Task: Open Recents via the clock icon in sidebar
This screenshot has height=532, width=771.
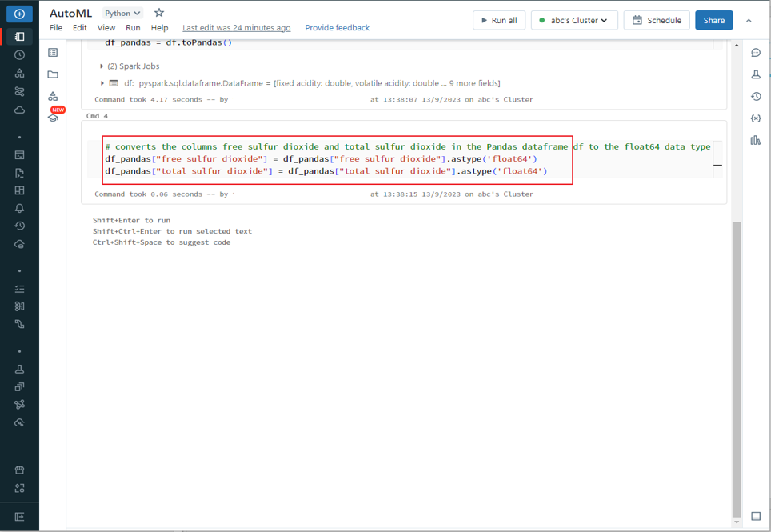Action: [19, 55]
